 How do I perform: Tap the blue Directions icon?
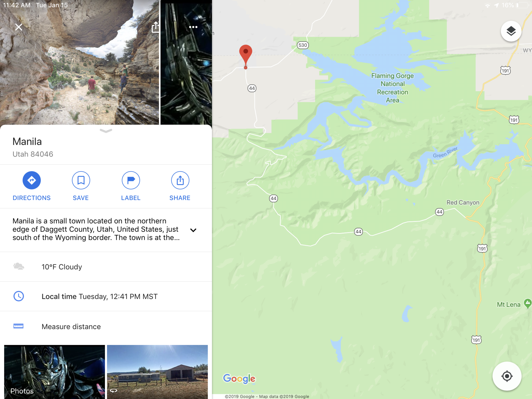click(x=32, y=180)
